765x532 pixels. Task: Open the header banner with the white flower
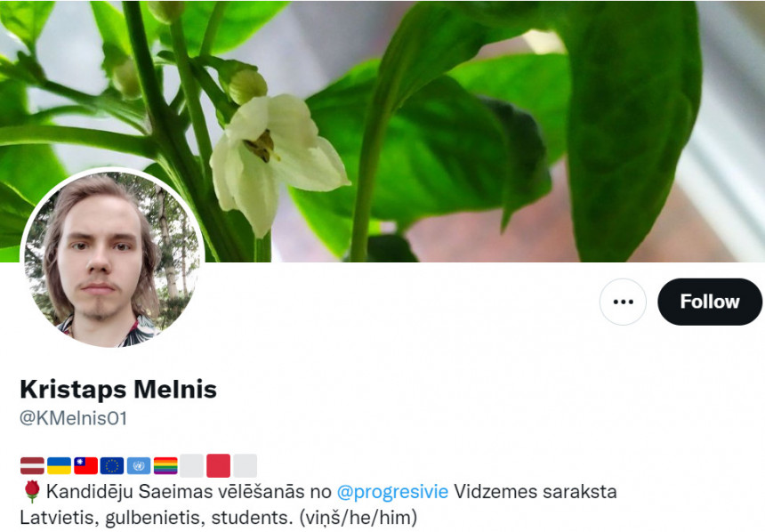pos(382,131)
